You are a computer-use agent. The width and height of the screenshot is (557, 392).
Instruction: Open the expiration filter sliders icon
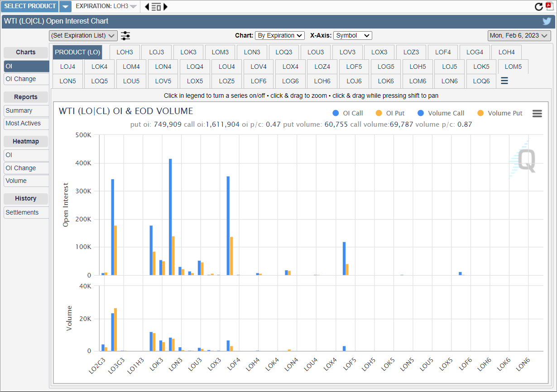click(x=125, y=36)
